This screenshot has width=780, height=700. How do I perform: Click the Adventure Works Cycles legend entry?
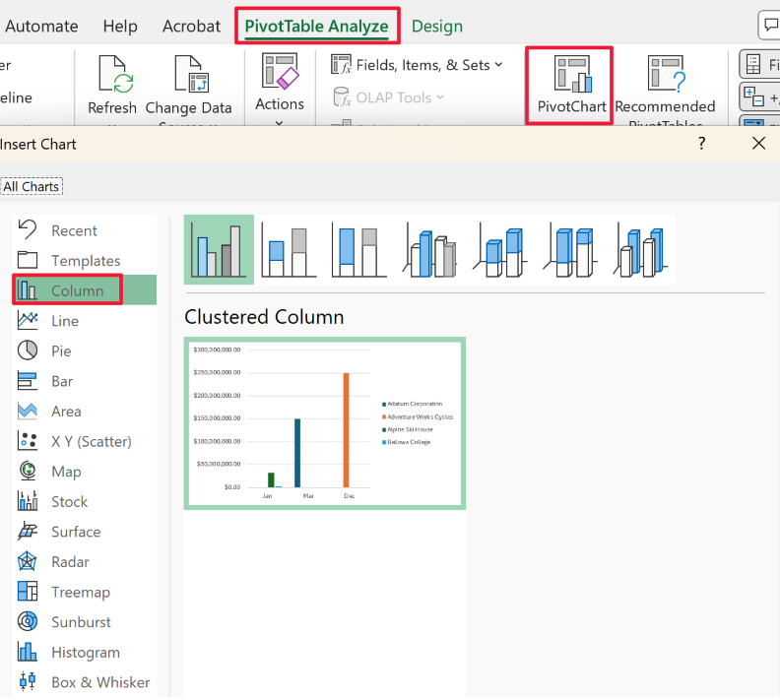pyautogui.click(x=418, y=416)
